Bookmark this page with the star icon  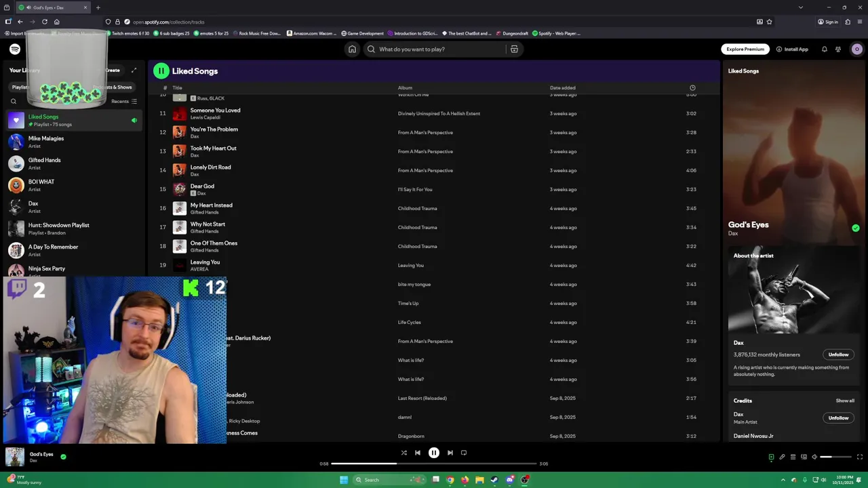click(769, 22)
